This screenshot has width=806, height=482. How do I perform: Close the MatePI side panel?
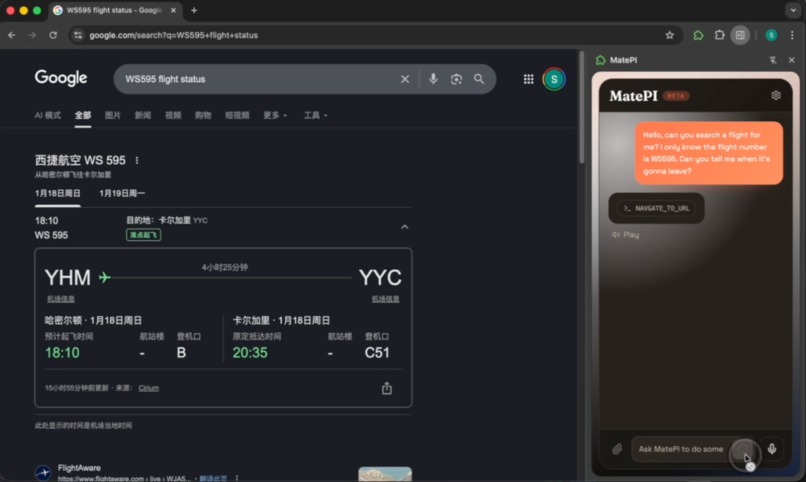pos(792,60)
